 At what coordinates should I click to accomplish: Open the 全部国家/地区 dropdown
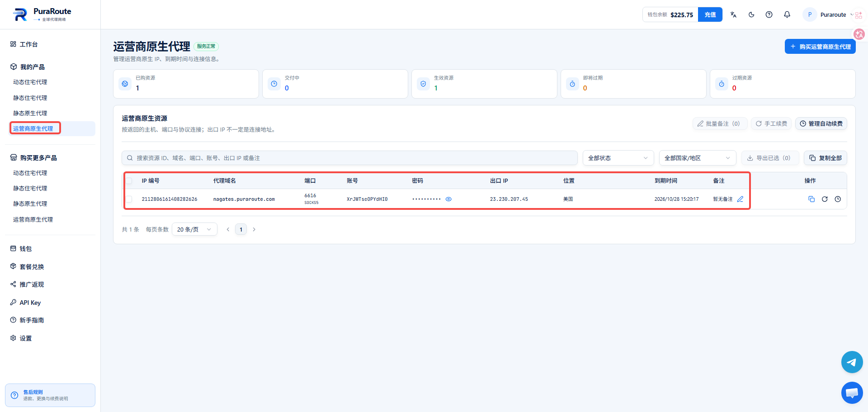point(698,158)
